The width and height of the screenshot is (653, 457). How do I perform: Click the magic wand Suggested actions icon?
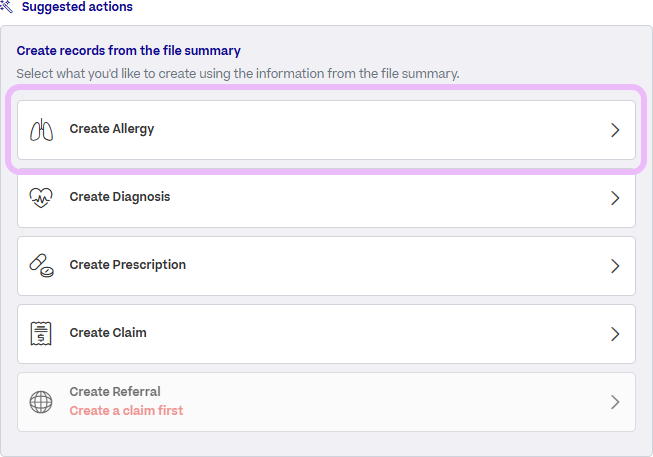(x=6, y=6)
